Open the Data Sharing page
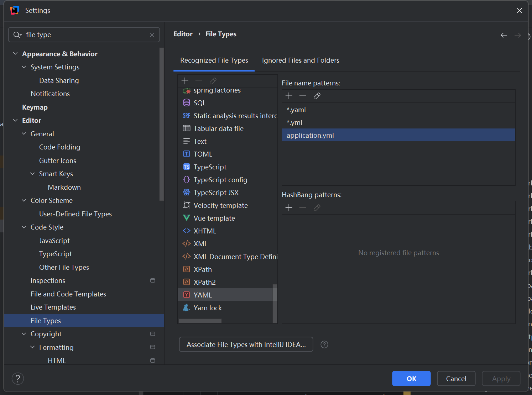This screenshot has width=532, height=395. 59,80
